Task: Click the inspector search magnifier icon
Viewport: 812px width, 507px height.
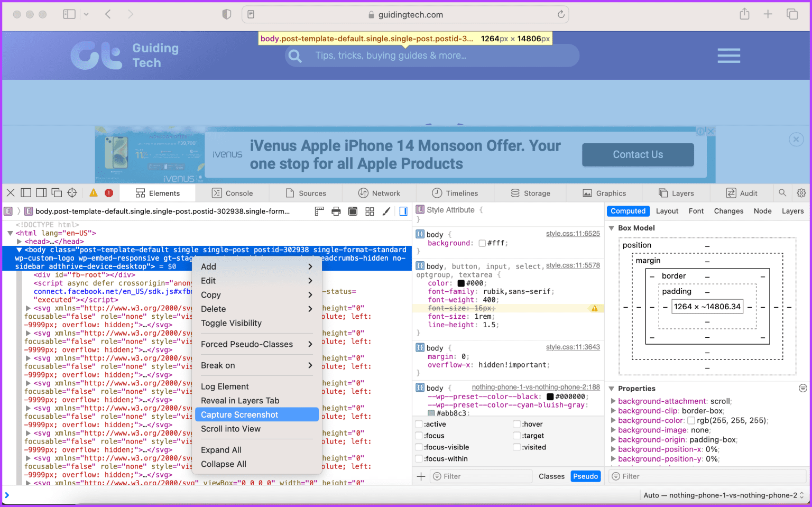Action: (782, 193)
